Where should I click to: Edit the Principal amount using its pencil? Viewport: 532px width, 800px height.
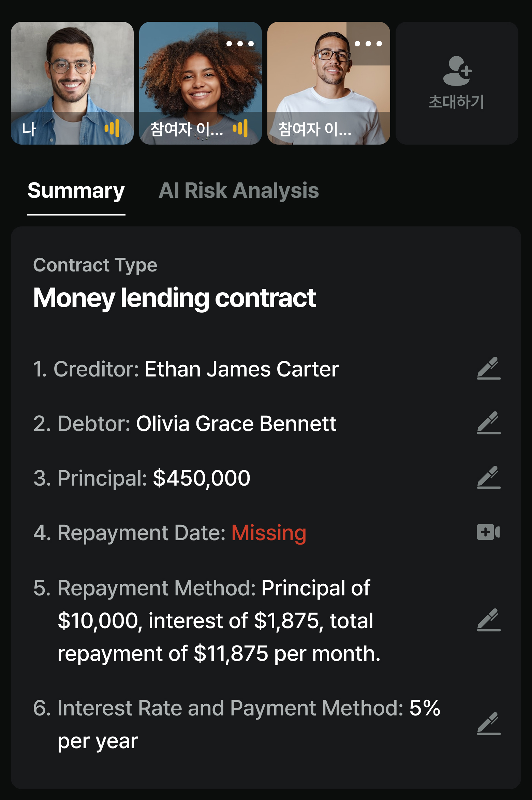pyautogui.click(x=489, y=477)
